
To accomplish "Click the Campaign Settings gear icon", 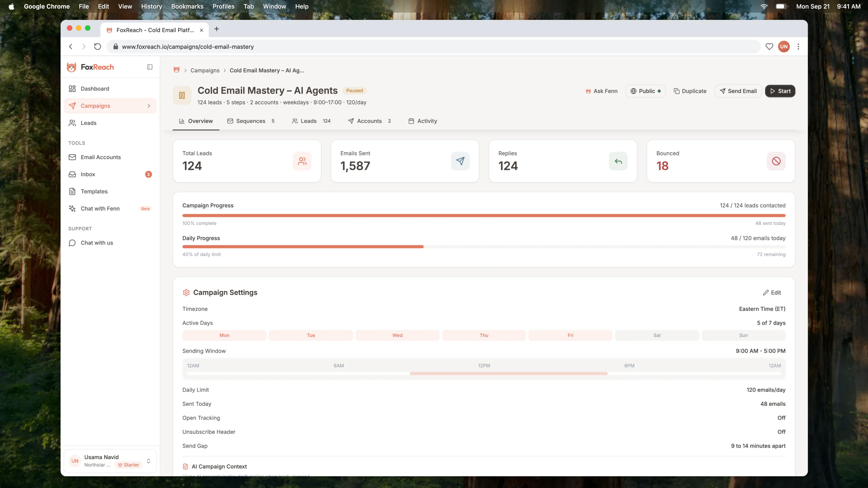I will [186, 292].
